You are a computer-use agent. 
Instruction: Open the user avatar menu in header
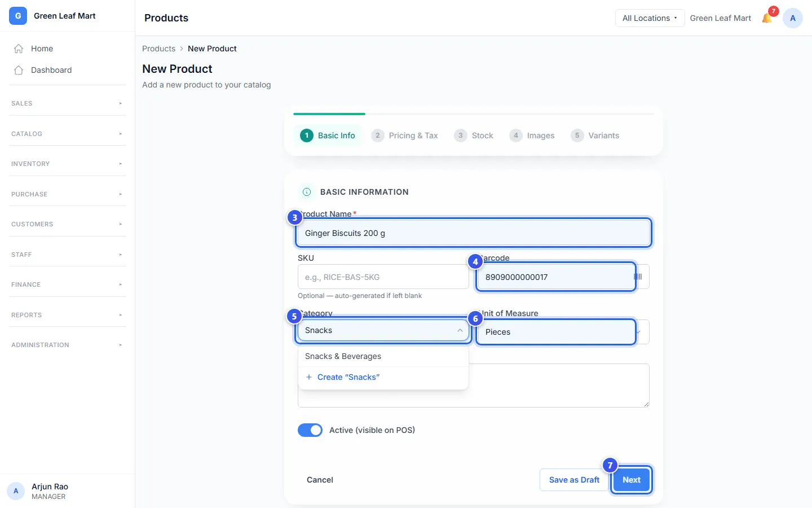[x=793, y=18]
